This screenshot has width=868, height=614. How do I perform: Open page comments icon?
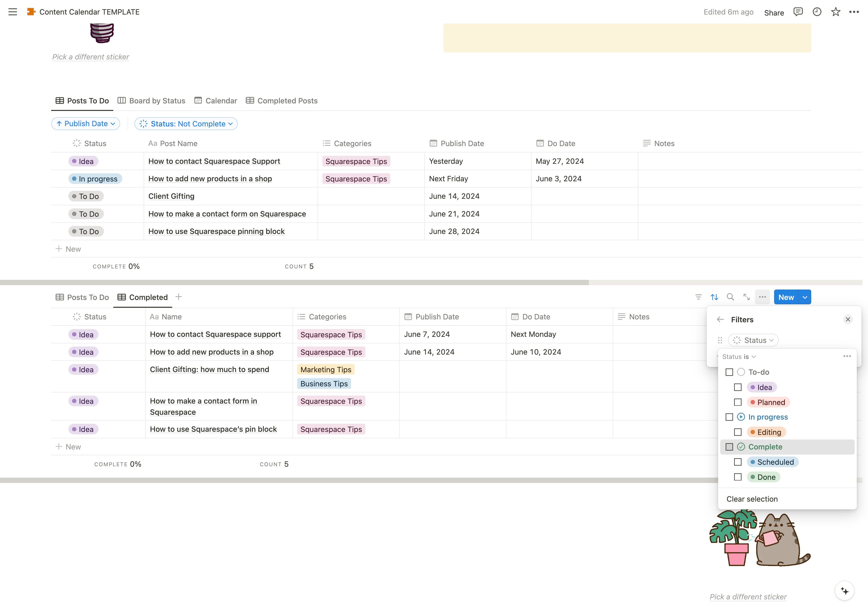798,12
